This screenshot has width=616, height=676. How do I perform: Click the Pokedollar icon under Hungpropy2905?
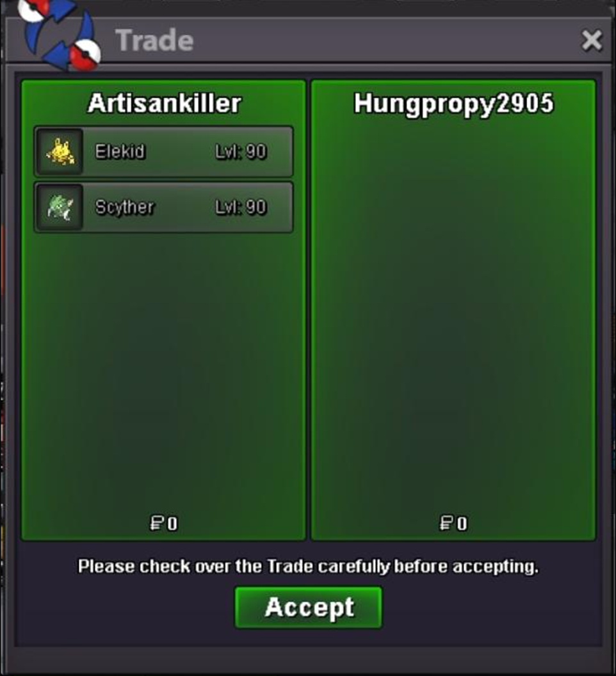pos(446,524)
